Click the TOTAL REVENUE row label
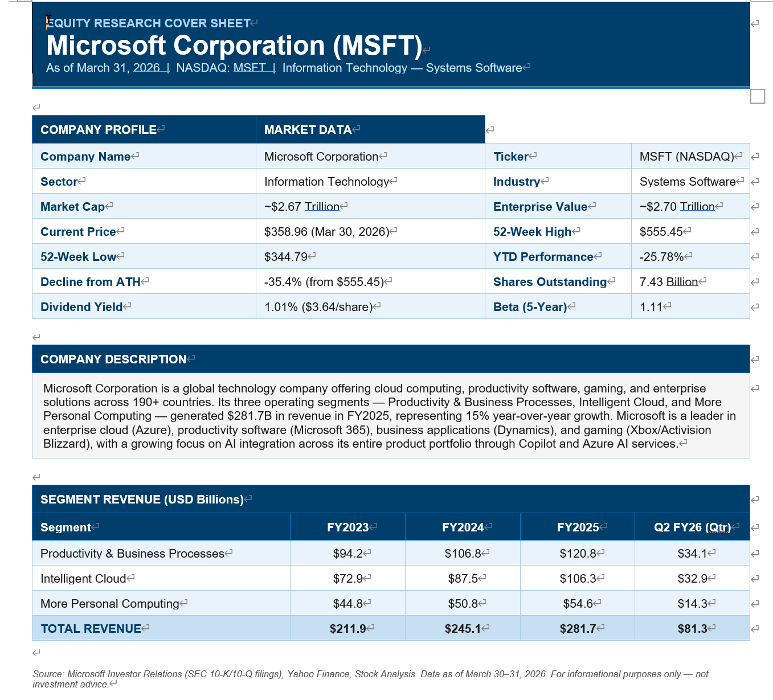This screenshot has height=700, width=773. pyautogui.click(x=91, y=629)
